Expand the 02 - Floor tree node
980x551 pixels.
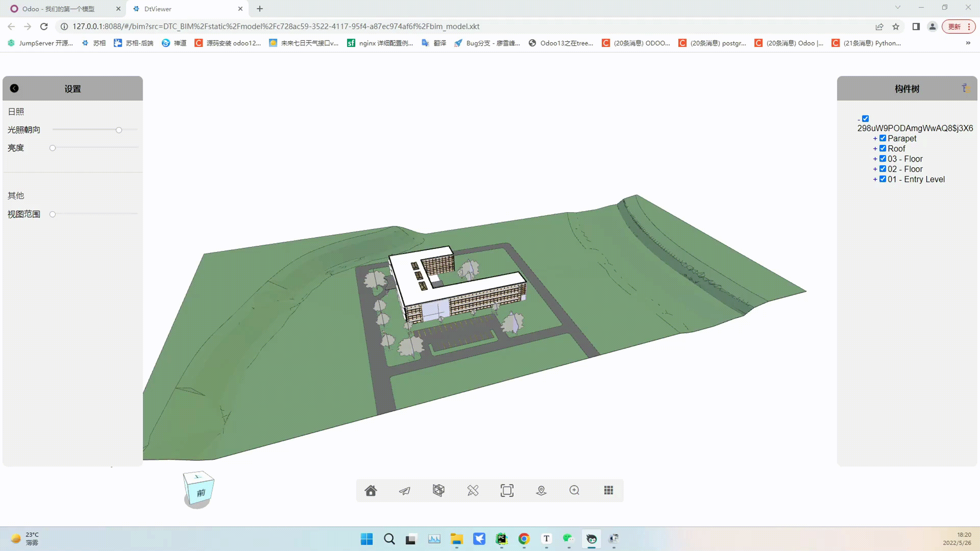pyautogui.click(x=875, y=169)
